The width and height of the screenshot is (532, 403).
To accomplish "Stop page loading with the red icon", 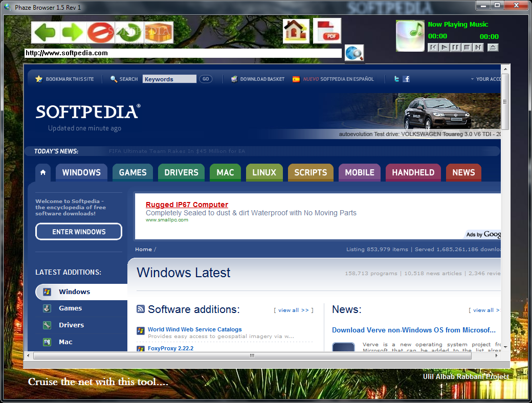I will pos(101,32).
